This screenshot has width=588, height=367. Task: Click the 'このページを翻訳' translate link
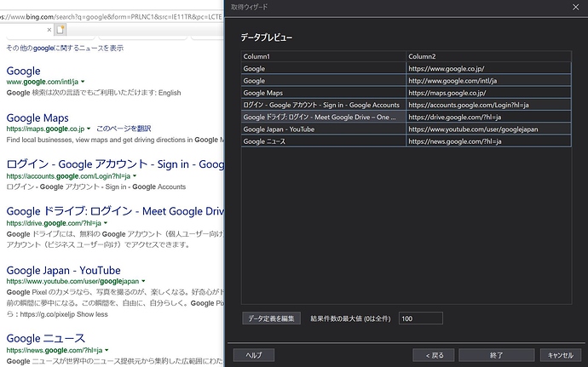(124, 129)
